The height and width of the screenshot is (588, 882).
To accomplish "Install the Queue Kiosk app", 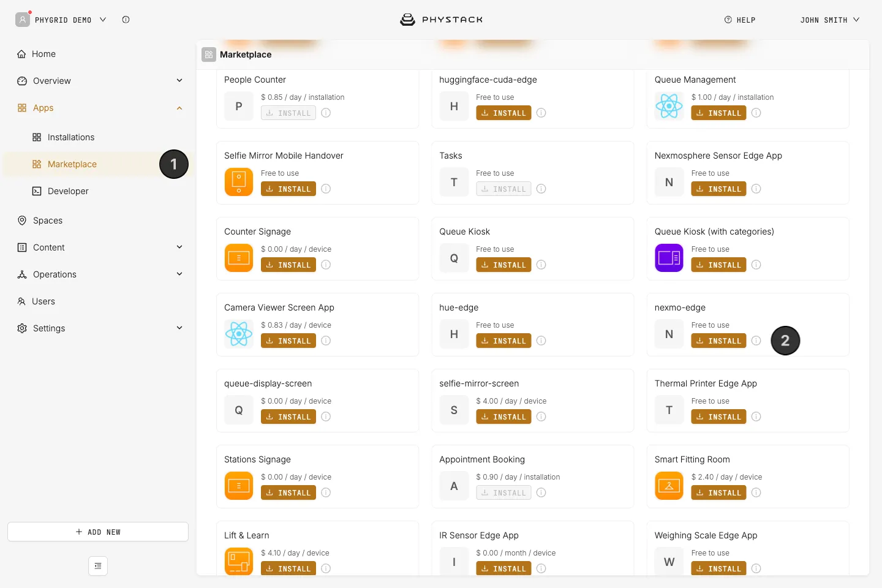I will [503, 265].
